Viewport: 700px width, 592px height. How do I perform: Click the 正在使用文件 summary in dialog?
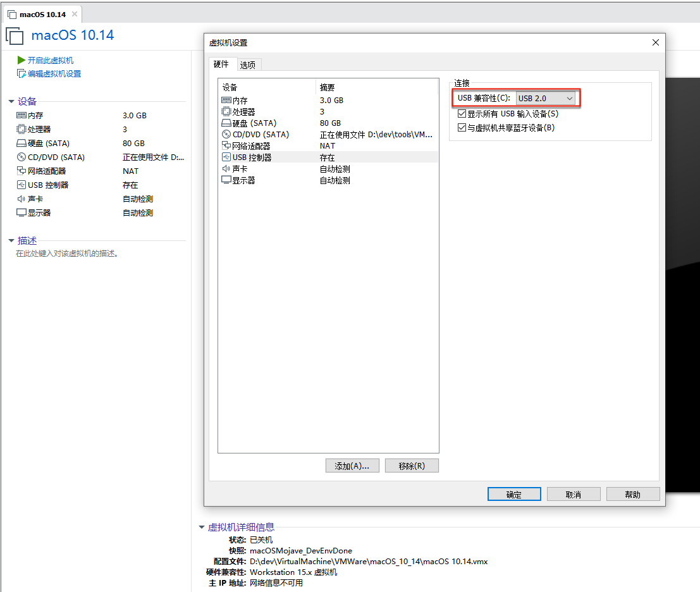click(x=376, y=134)
